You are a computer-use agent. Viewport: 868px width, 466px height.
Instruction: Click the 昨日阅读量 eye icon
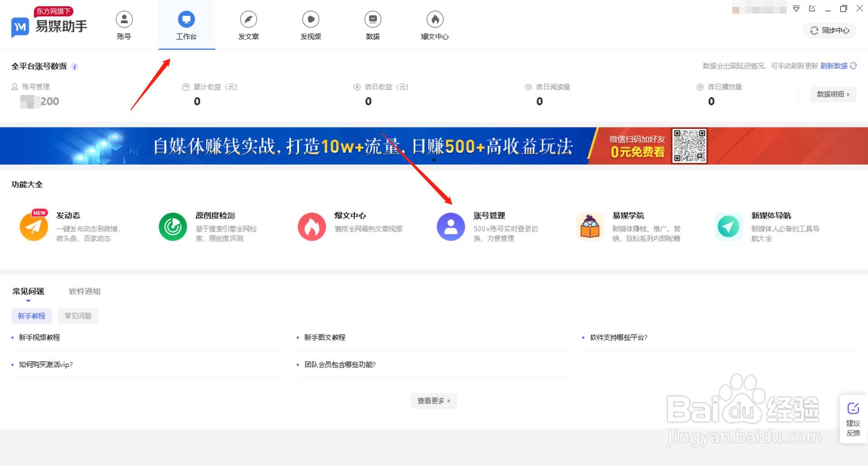(528, 87)
